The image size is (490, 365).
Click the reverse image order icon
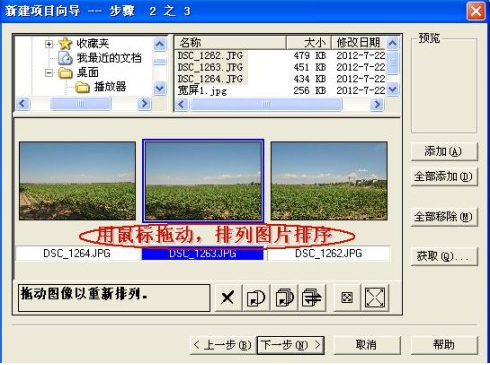pyautogui.click(x=312, y=298)
